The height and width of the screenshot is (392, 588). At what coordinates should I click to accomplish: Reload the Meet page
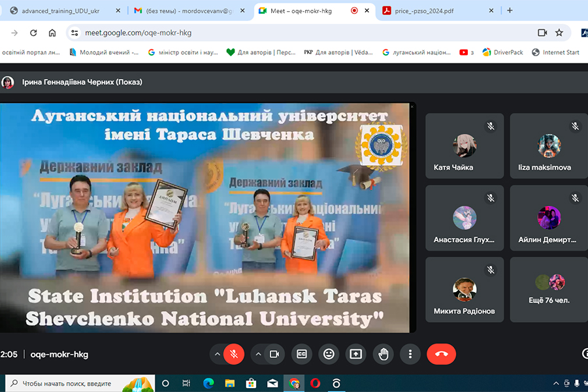33,33
